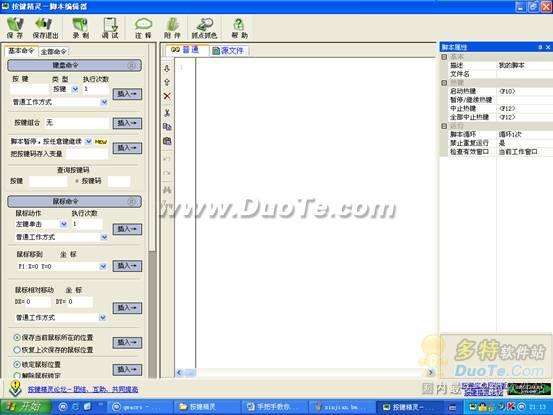
Task: Click the 注释 (Comment) speech bubble icon
Action: (x=143, y=28)
